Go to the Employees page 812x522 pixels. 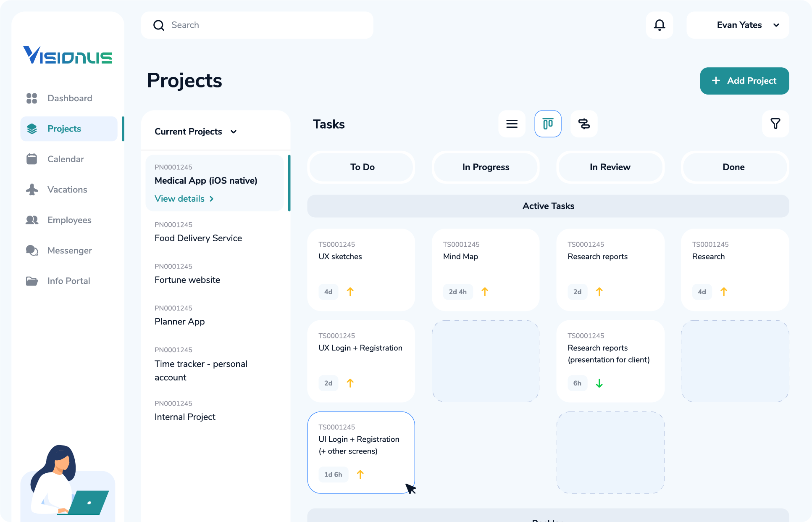coord(69,220)
